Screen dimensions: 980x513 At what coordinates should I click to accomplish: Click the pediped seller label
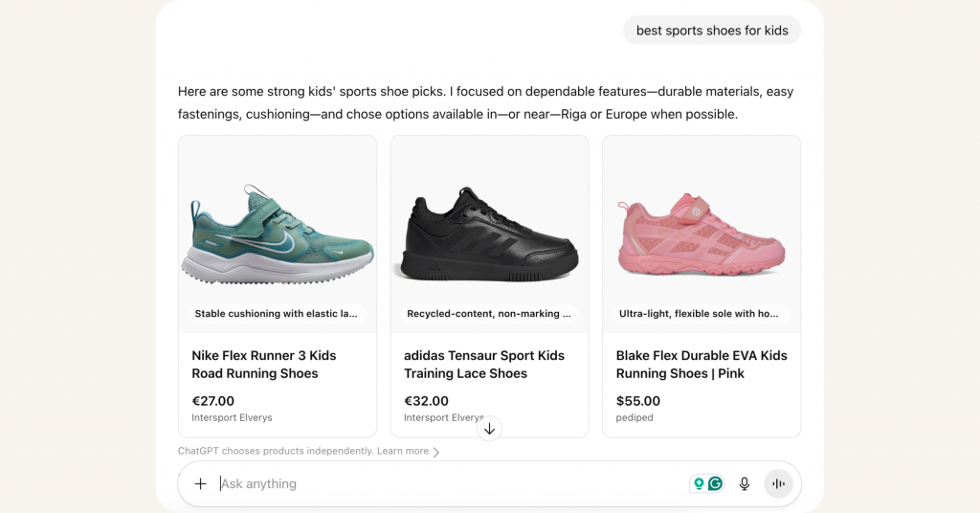[635, 417]
